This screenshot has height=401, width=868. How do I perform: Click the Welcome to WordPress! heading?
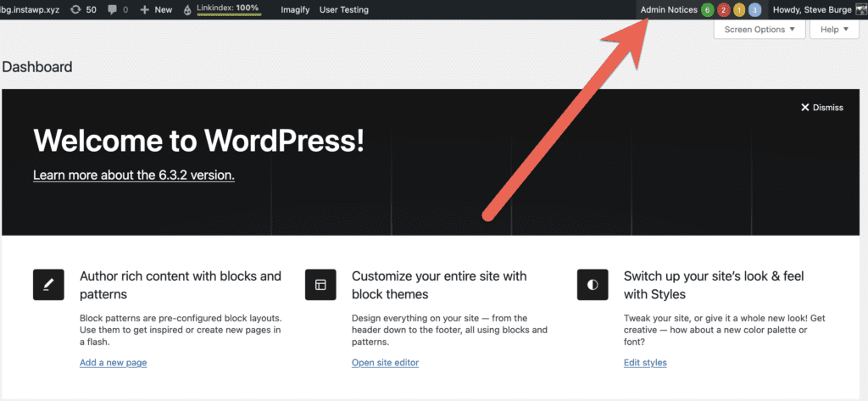click(198, 141)
